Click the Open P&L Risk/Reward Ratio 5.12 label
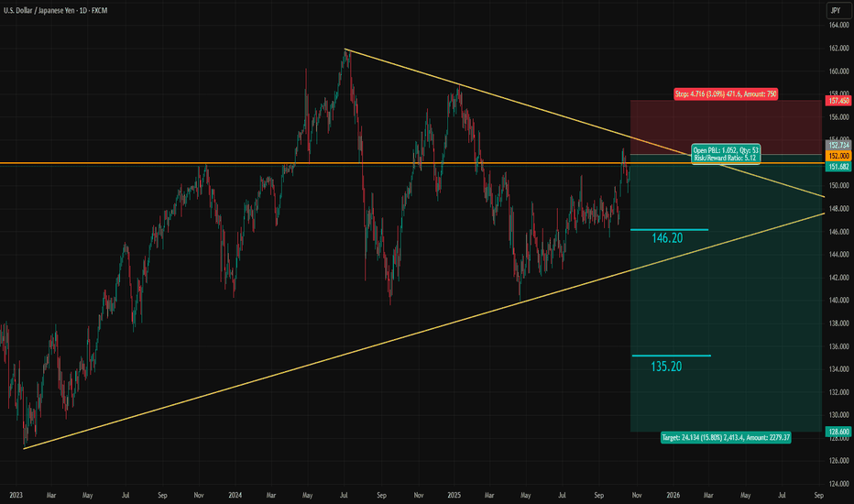This screenshot has width=854, height=504. pos(726,154)
